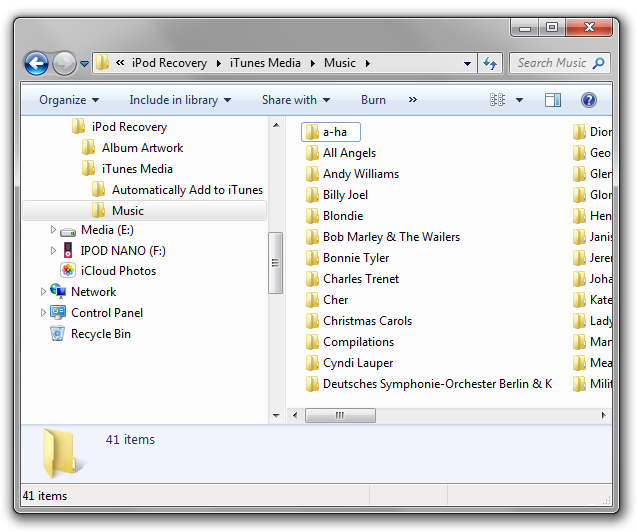Image resolution: width=637 pixels, height=532 pixels.
Task: Click the Recycle Bin icon
Action: [x=57, y=333]
